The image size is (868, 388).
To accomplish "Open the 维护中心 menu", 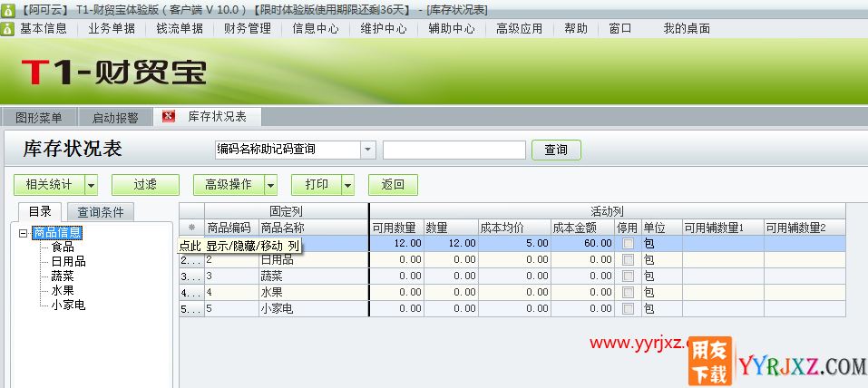I will point(384,29).
